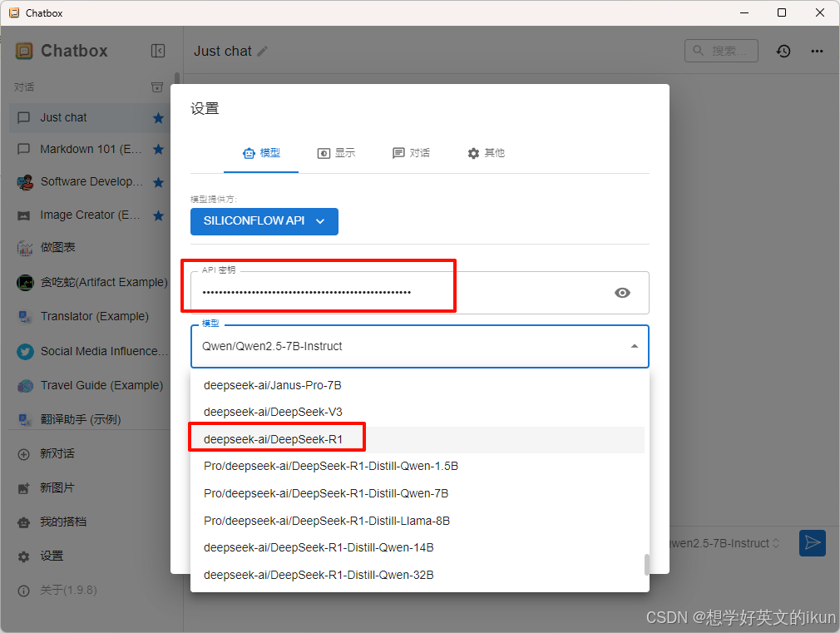Select deepseek-ai/Janus-Pro-7B from list
840x633 pixels.
[418, 385]
